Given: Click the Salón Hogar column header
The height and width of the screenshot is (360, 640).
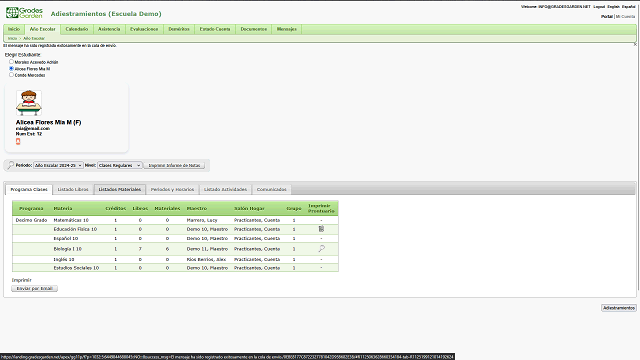Looking at the screenshot, I should tap(249, 208).
